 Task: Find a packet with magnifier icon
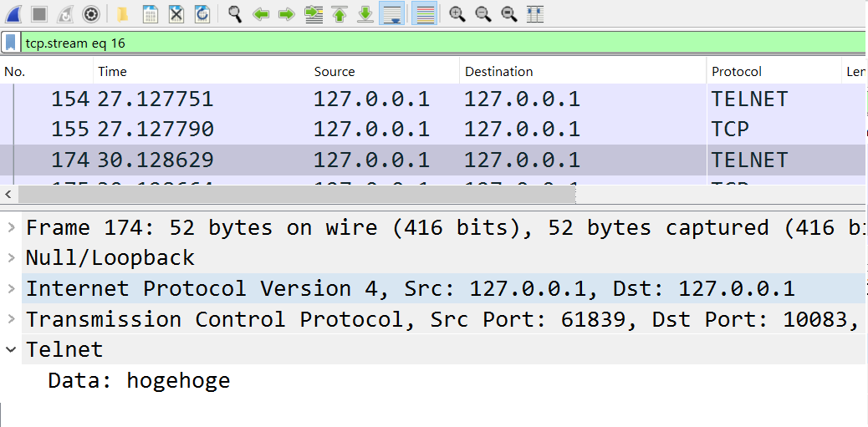click(235, 14)
